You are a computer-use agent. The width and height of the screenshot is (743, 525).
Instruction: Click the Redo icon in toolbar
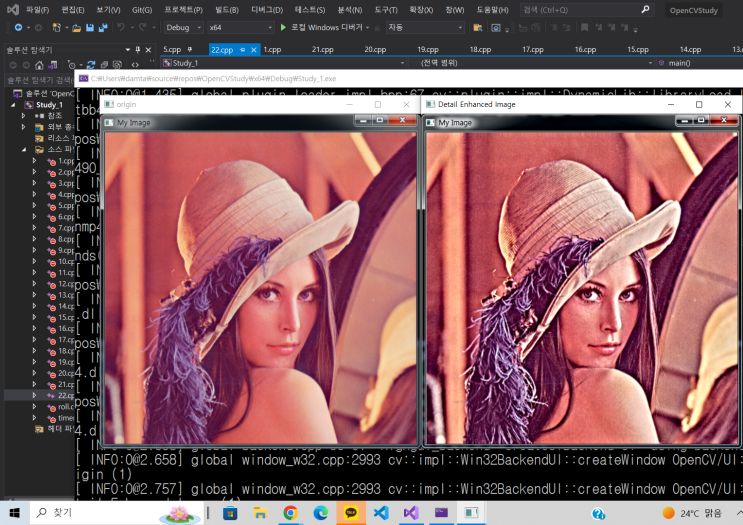142,27
